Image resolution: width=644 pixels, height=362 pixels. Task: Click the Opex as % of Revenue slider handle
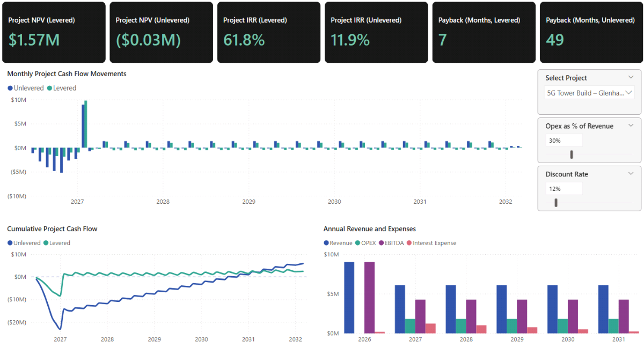572,154
